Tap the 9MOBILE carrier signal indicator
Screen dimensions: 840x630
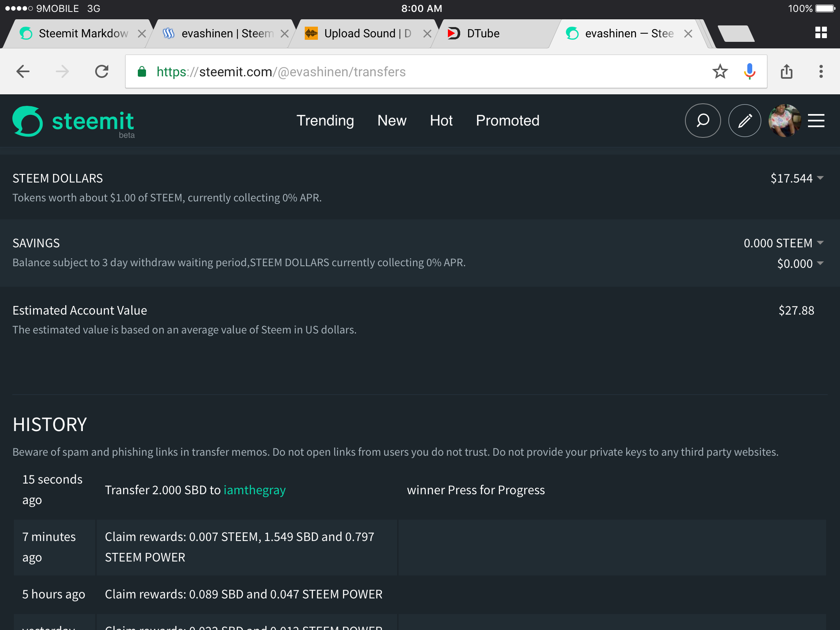pos(42,9)
